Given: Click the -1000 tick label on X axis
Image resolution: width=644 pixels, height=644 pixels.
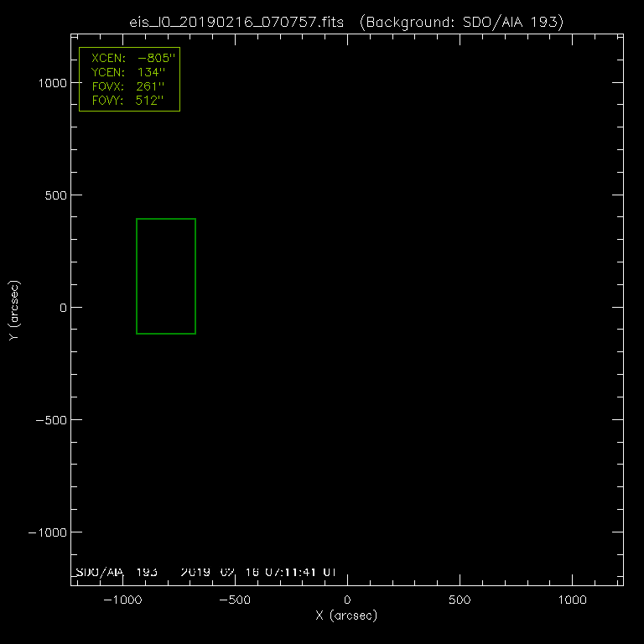Looking at the screenshot, I should click(x=122, y=600).
